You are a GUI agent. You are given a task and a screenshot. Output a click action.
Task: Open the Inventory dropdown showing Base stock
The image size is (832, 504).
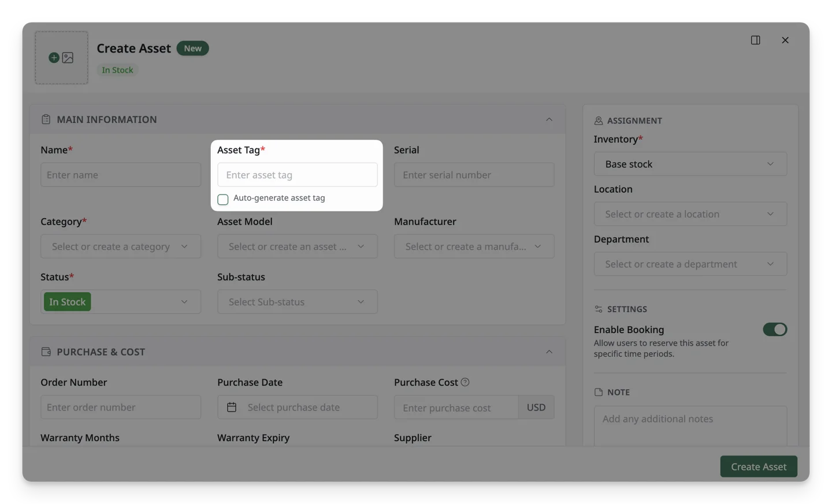[690, 164]
